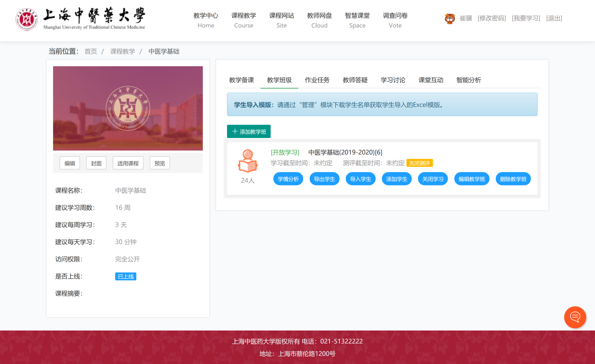Viewport: 595px width, 364px height.
Task: Switch to the 作业任务 tab
Action: pyautogui.click(x=317, y=80)
